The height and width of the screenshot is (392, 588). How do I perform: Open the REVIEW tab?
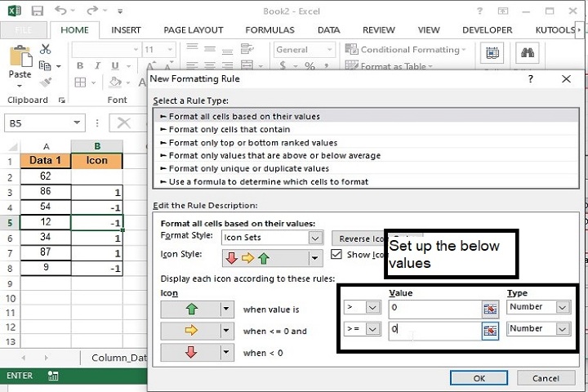[x=378, y=30]
